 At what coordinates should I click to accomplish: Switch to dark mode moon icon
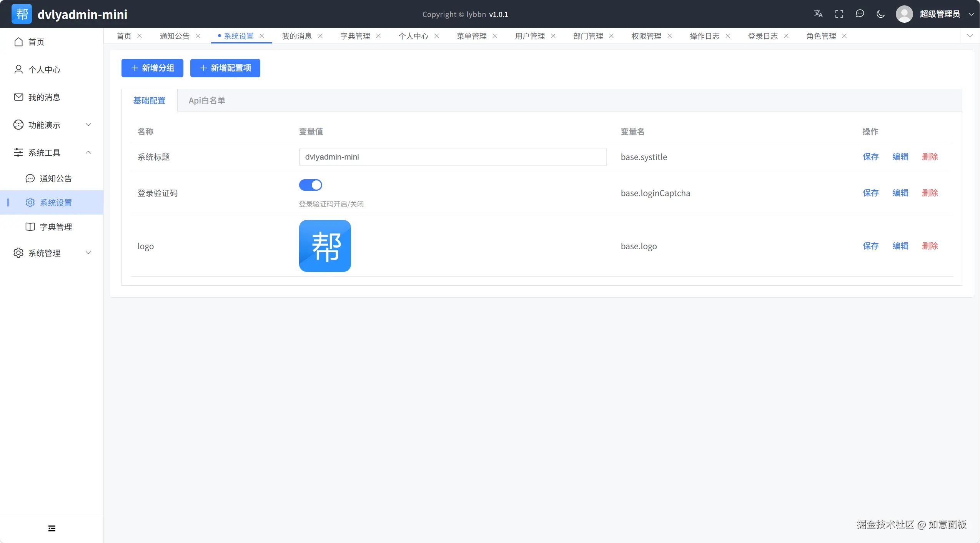[880, 14]
